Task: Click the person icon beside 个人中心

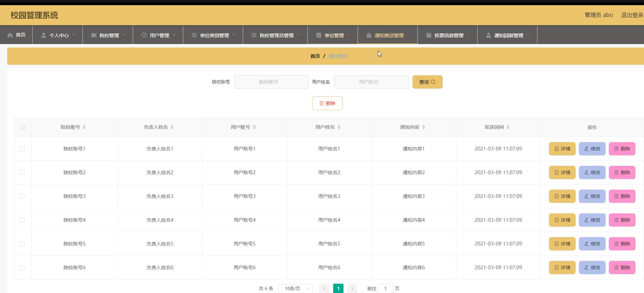Action: (x=44, y=35)
